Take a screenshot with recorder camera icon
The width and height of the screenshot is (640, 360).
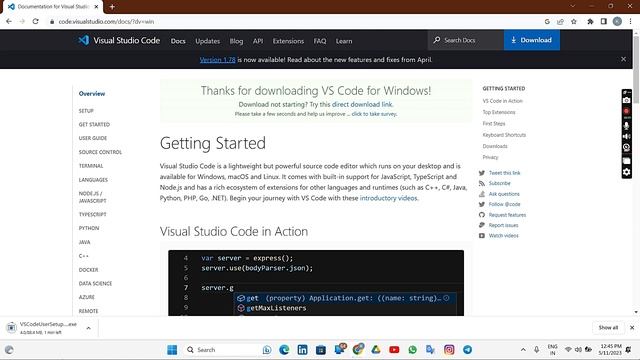[627, 100]
